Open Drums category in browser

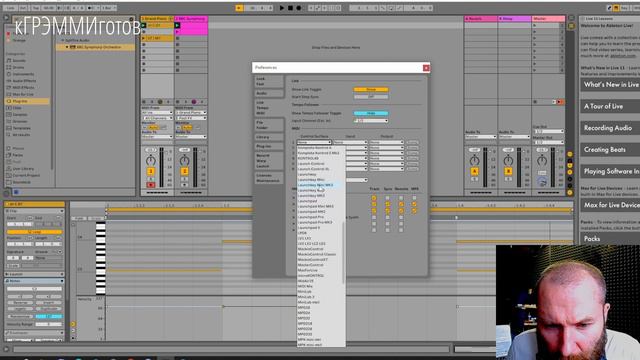pos(18,67)
